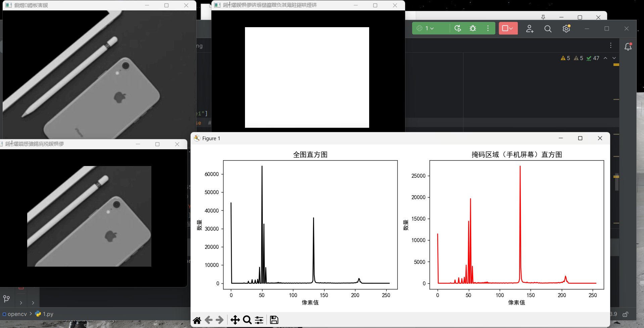Click the phone image in the top-left OpenCV window

click(x=99, y=74)
